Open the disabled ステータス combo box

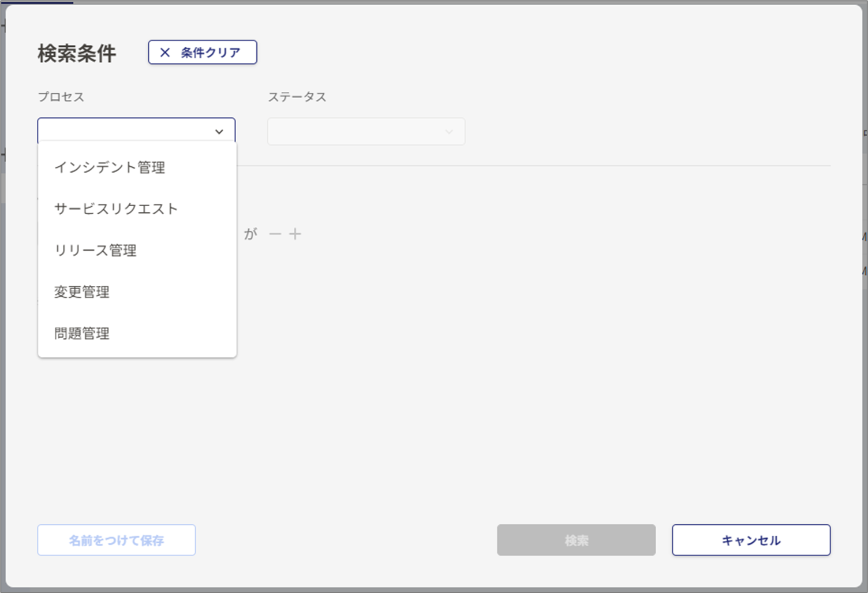tap(366, 132)
